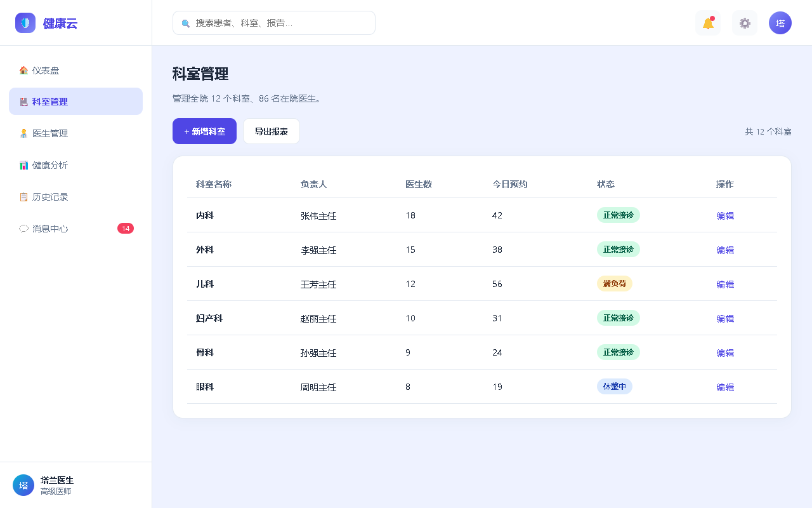
Task: Open 历史记录 menu item
Action: click(x=75, y=197)
